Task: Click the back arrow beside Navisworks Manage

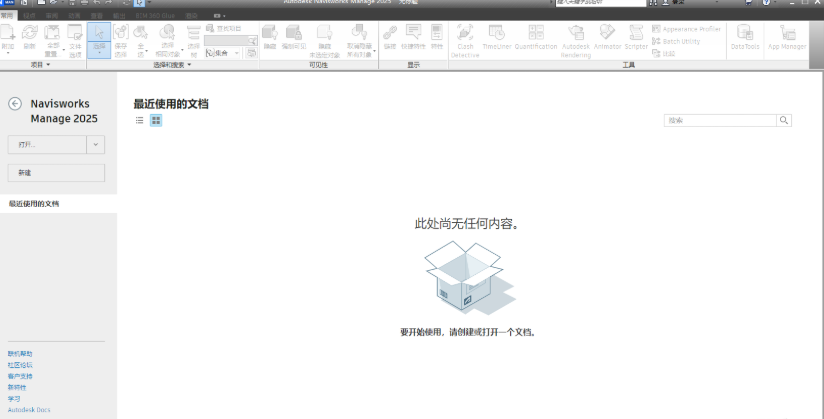Action: pyautogui.click(x=15, y=104)
